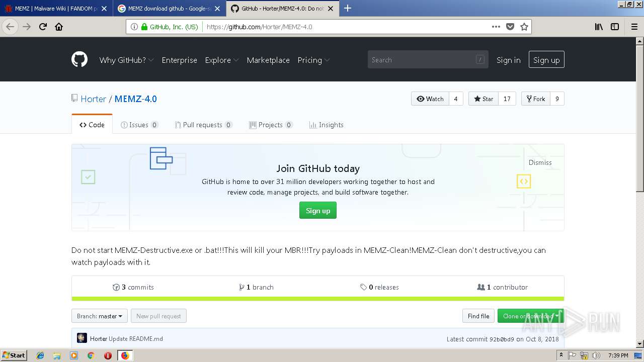Image resolution: width=644 pixels, height=362 pixels.
Task: Open the latest commit 92b0bd9 hash
Action: coord(502,339)
